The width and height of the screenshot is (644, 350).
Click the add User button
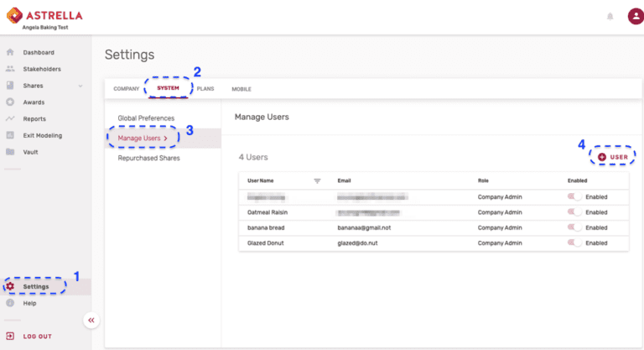[612, 157]
